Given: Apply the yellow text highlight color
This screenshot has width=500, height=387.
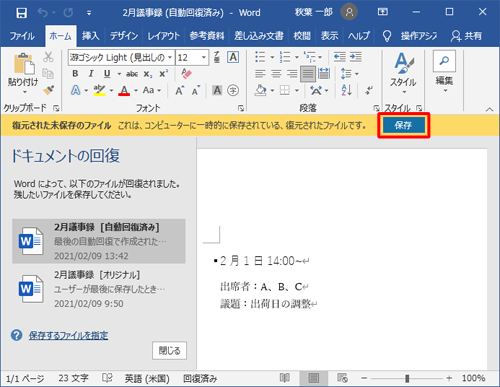Looking at the screenshot, I should pos(99,90).
